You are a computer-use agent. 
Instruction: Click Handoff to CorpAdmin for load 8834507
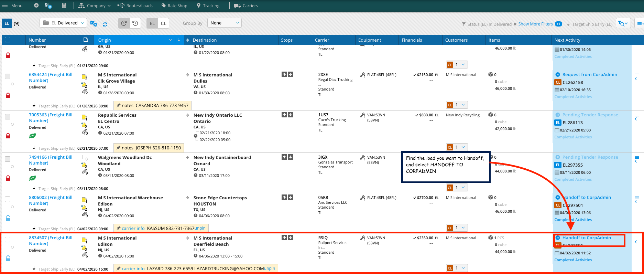pyautogui.click(x=587, y=238)
